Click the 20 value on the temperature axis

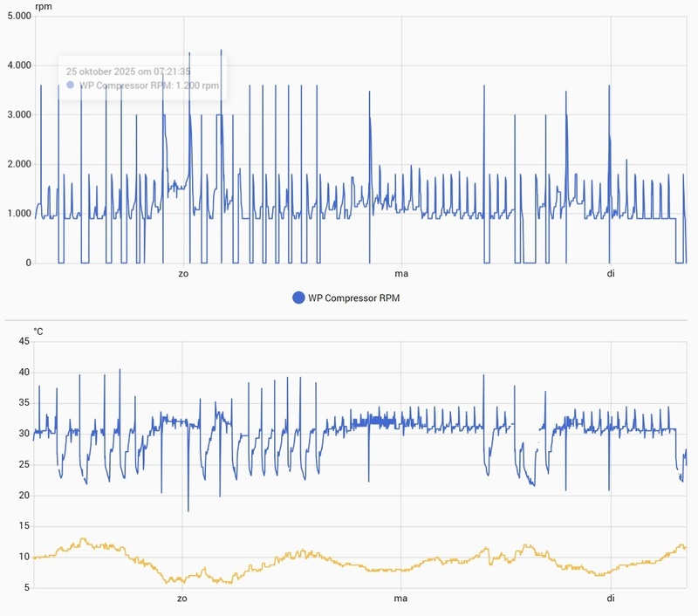point(24,496)
